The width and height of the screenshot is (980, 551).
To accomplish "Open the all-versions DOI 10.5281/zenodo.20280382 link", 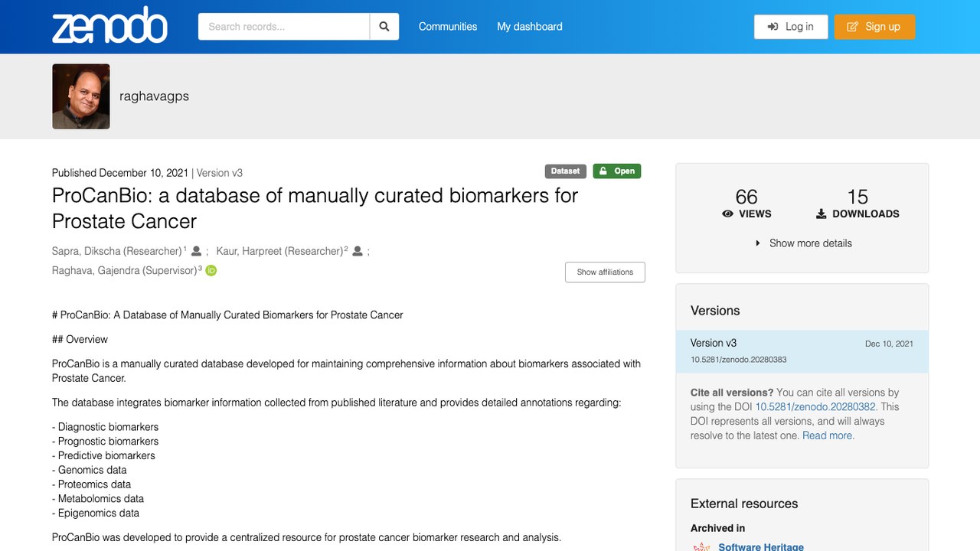I will coord(816,407).
